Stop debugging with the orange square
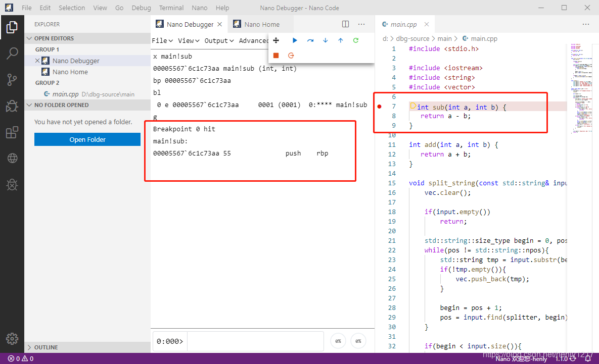This screenshot has width=599, height=364. point(276,56)
